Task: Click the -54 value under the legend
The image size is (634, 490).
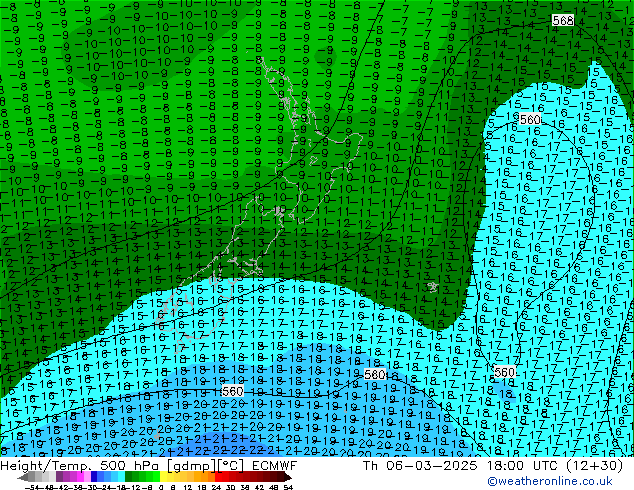Action: (32, 487)
